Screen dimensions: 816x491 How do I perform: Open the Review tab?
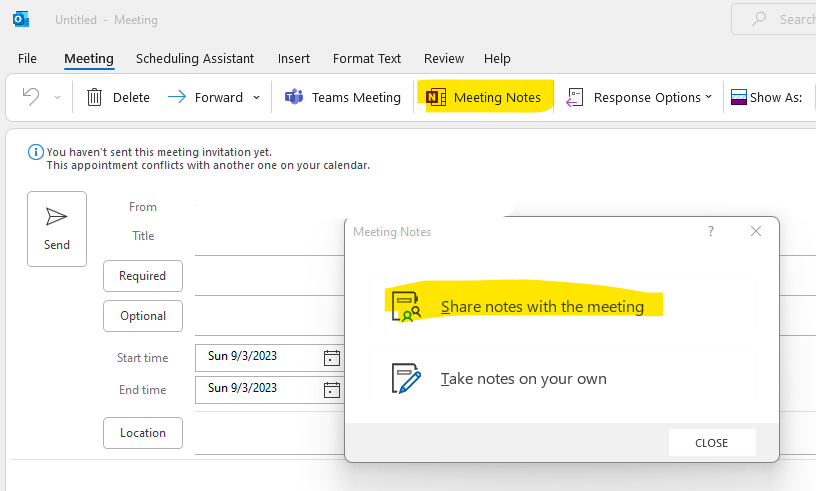coord(444,58)
